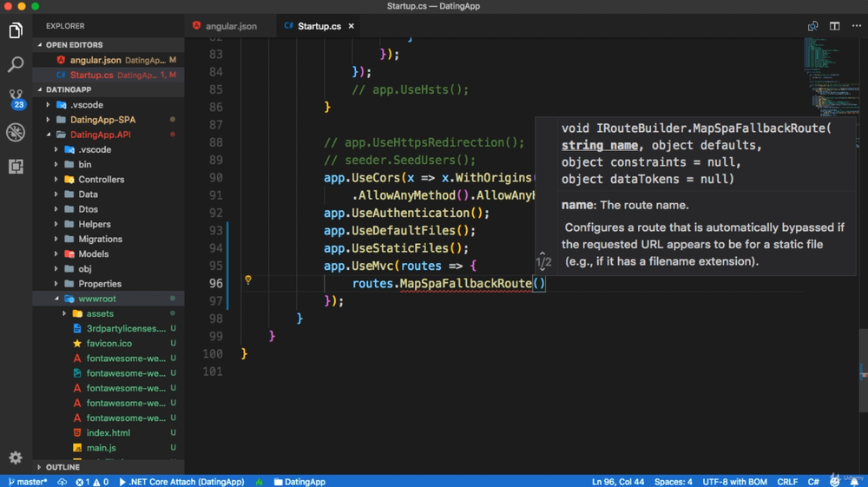Open the Extensions view in activity bar
Screen dimensions: 868x487
click(16, 166)
